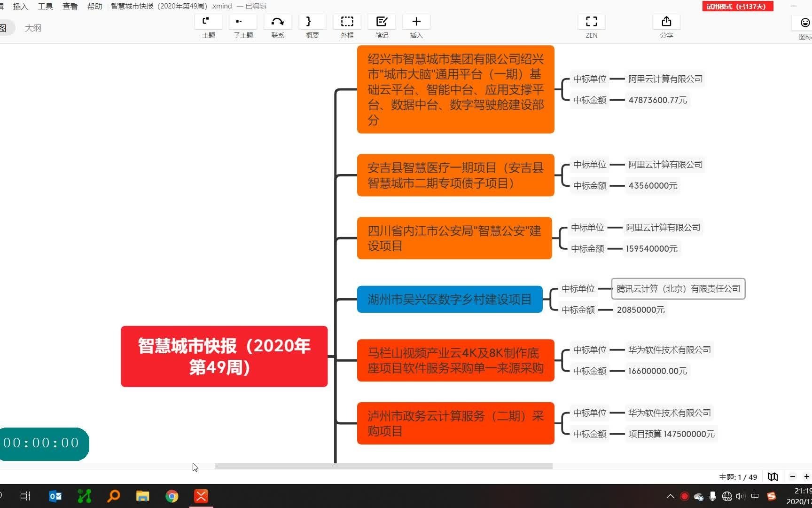This screenshot has width=812, height=508.
Task: Select the 四川省内江市公安局 topic
Action: pyautogui.click(x=454, y=238)
